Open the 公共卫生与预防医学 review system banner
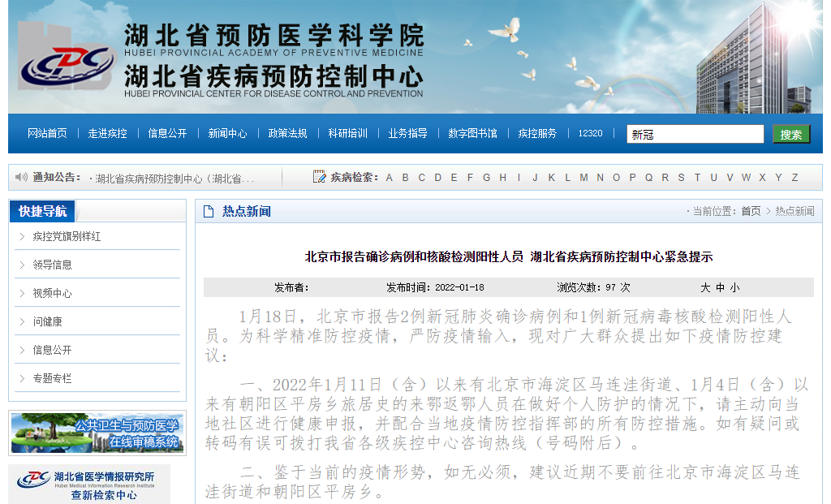Viewport: 831px width, 504px height. 97,433
